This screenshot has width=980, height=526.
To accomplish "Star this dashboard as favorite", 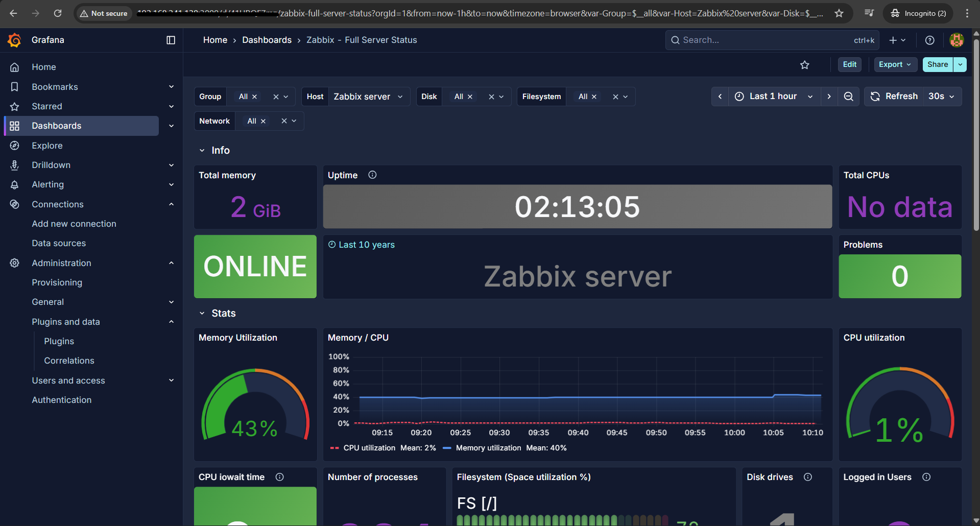I will click(804, 65).
